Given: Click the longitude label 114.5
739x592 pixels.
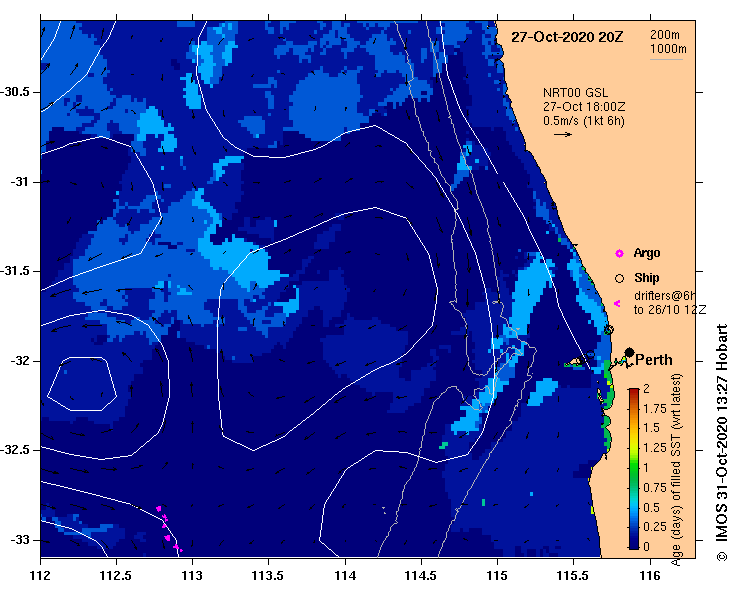Looking at the screenshot, I should pos(421,576).
